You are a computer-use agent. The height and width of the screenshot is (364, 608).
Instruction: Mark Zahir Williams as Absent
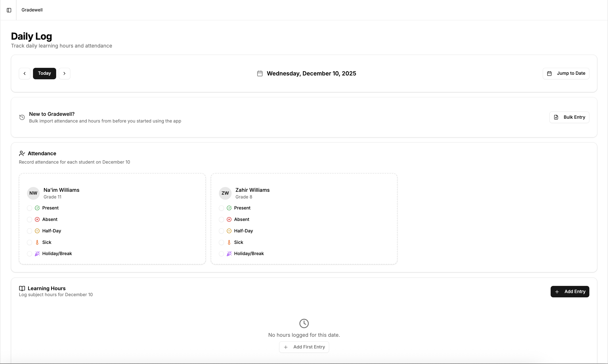point(221,219)
